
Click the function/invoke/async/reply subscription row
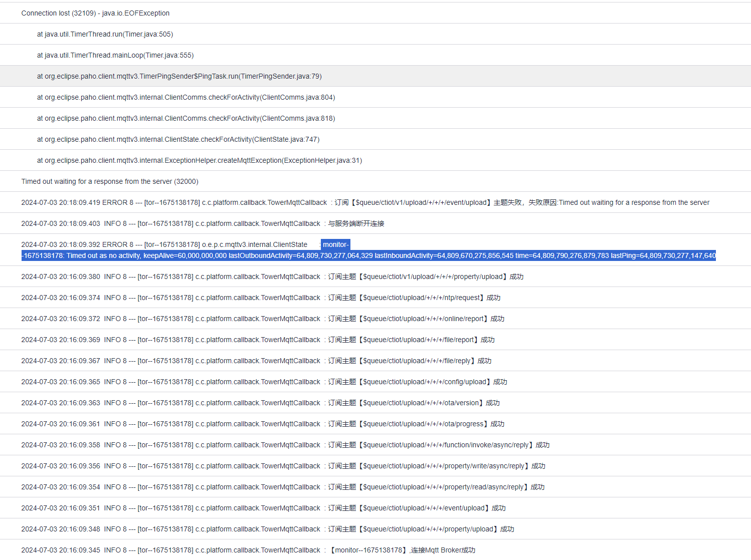(285, 444)
